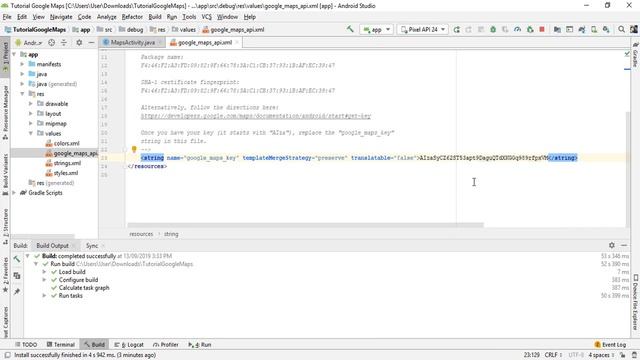Click the red Stop button
This screenshot has height=360, width=640.
point(542,29)
